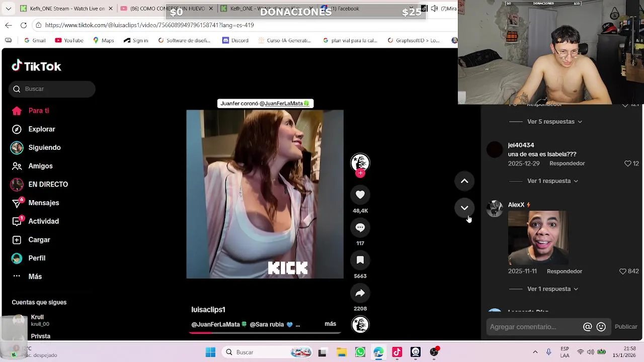
Task: Show hidden system tray icons
Action: [535, 352]
